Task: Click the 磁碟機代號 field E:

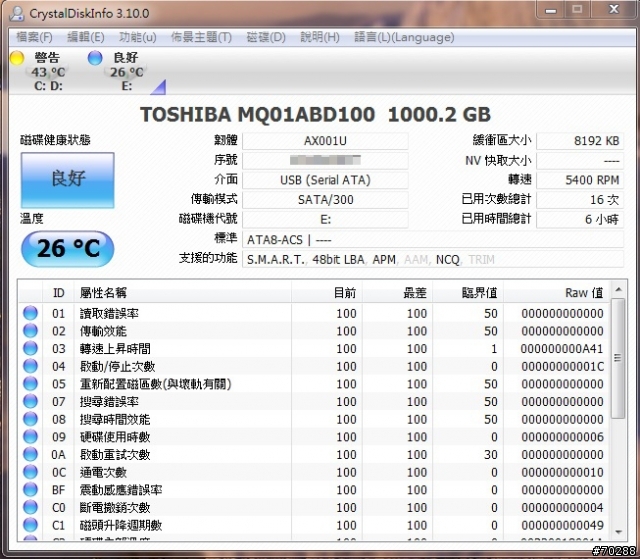Action: click(x=325, y=220)
